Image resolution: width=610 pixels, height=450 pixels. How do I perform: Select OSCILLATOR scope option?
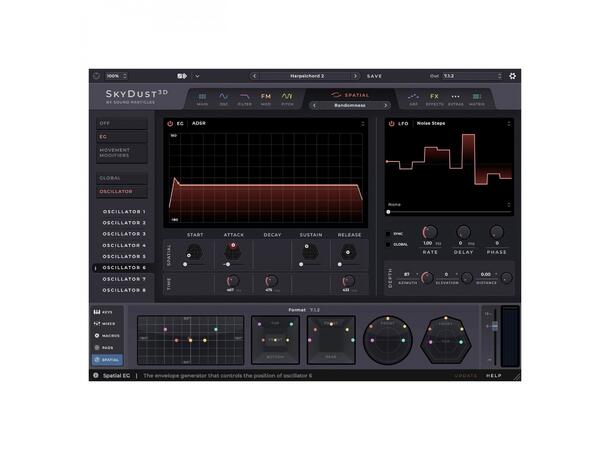click(122, 192)
